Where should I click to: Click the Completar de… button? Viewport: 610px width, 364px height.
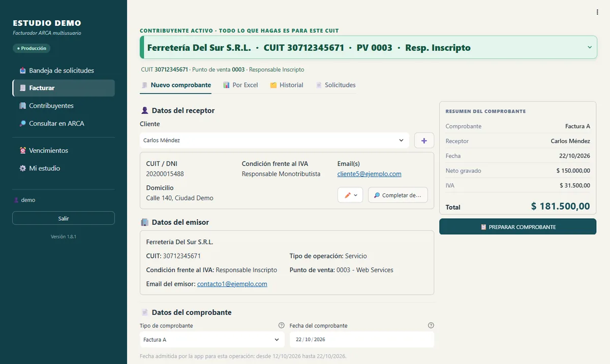(398, 195)
